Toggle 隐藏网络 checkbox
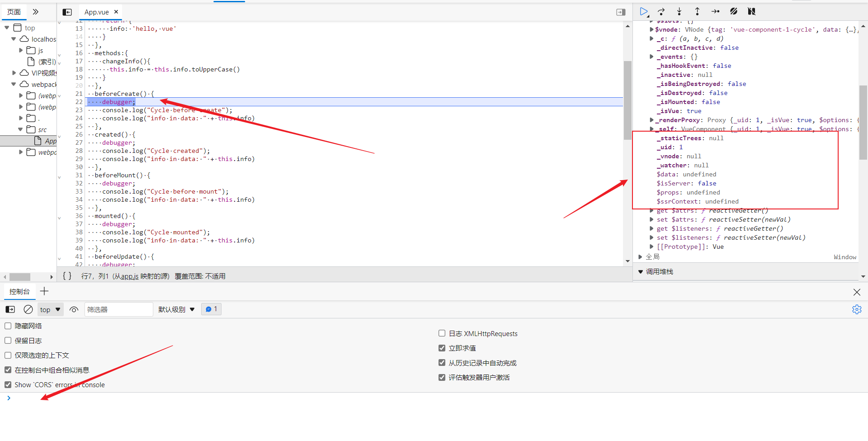The image size is (868, 441). 8,326
